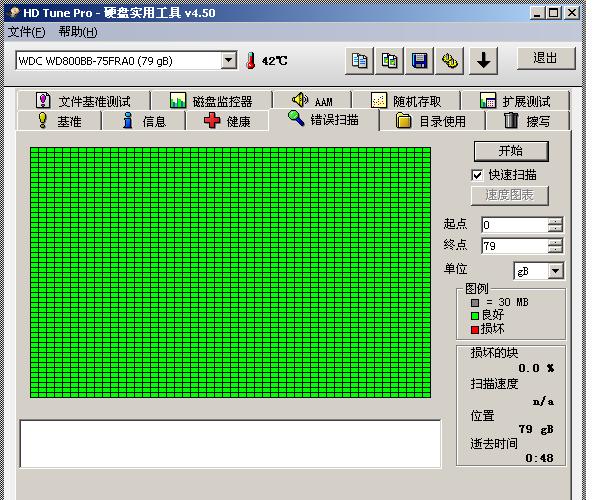The height and width of the screenshot is (500, 600).
Task: Open the 文件(F) menu
Action: pos(27,32)
